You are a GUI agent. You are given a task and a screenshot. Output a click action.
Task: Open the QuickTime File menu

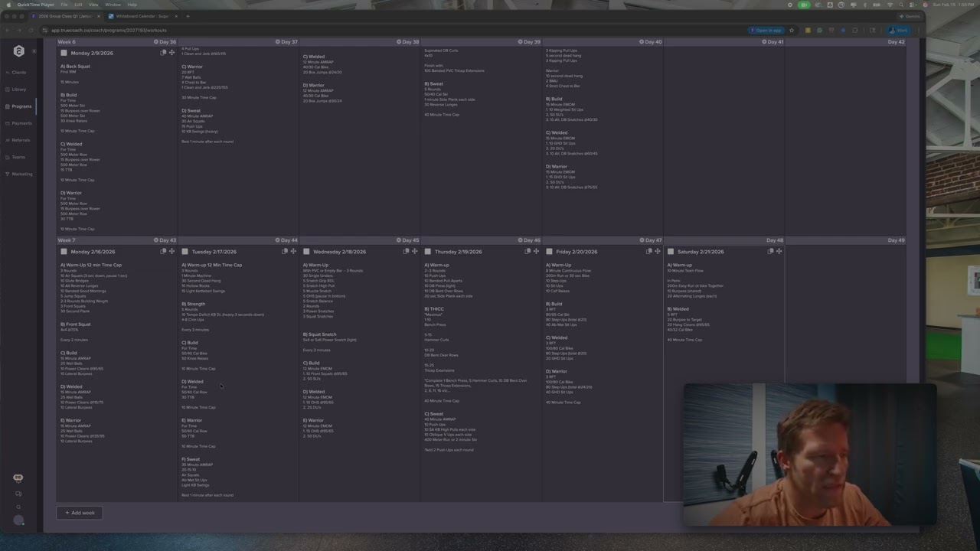[64, 5]
